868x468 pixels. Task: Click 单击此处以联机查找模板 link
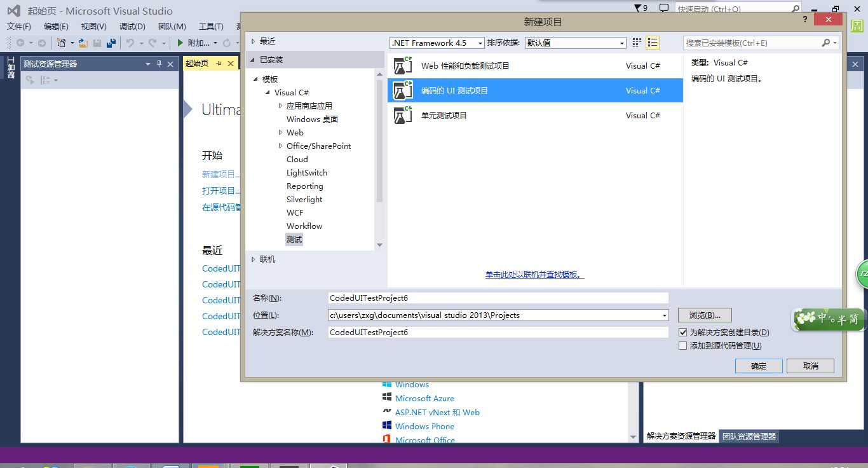[x=534, y=275]
